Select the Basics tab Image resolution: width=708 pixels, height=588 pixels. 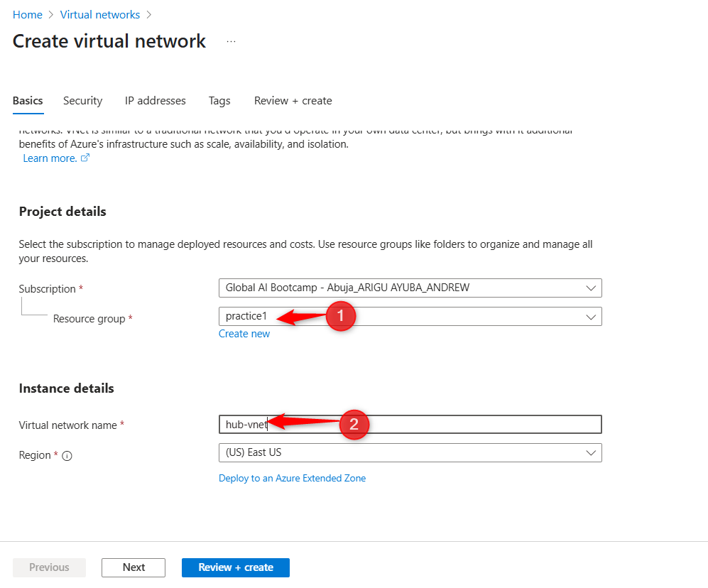pos(28,101)
